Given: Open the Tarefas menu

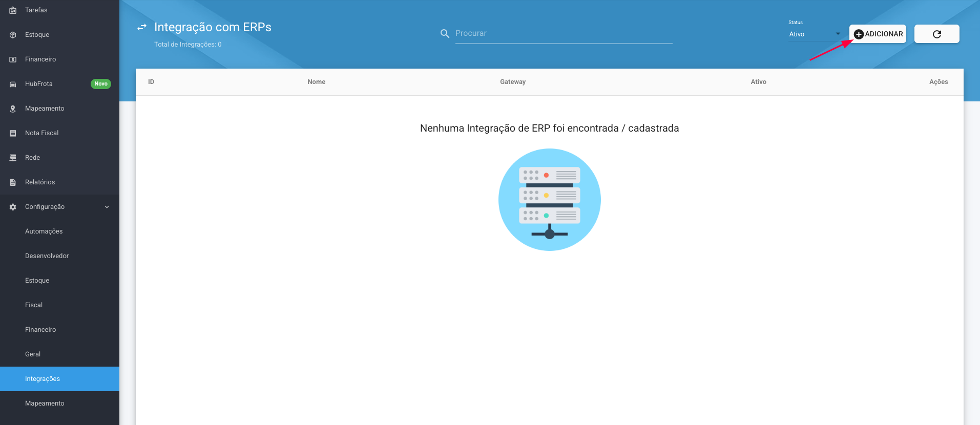Looking at the screenshot, I should [x=59, y=10].
